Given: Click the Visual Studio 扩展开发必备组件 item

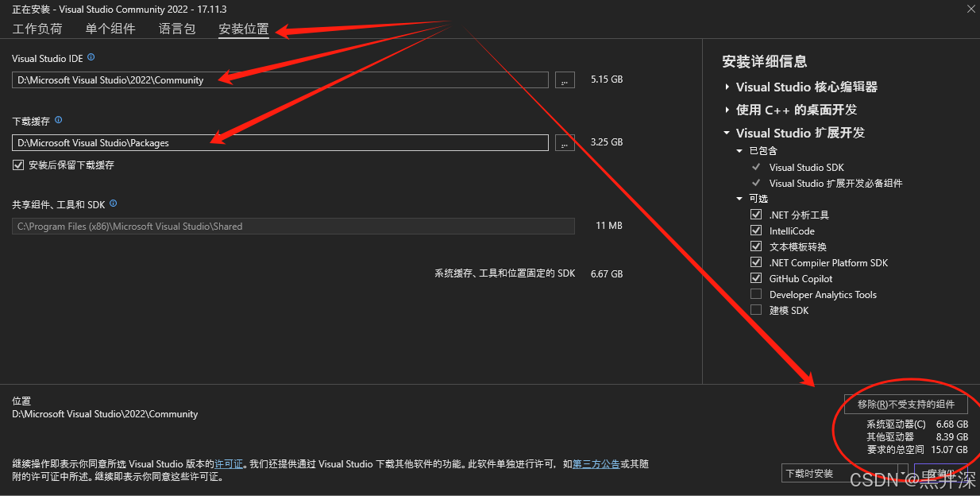Looking at the screenshot, I should (836, 184).
